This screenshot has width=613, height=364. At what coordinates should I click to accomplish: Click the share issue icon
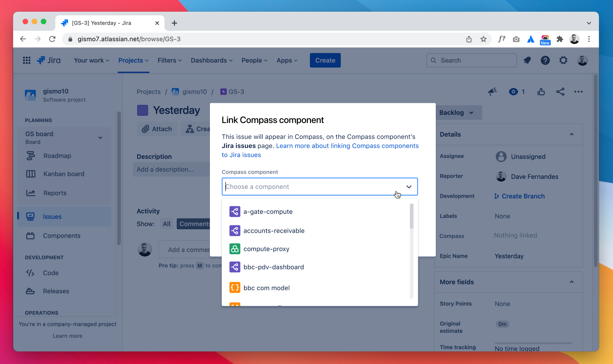[560, 92]
